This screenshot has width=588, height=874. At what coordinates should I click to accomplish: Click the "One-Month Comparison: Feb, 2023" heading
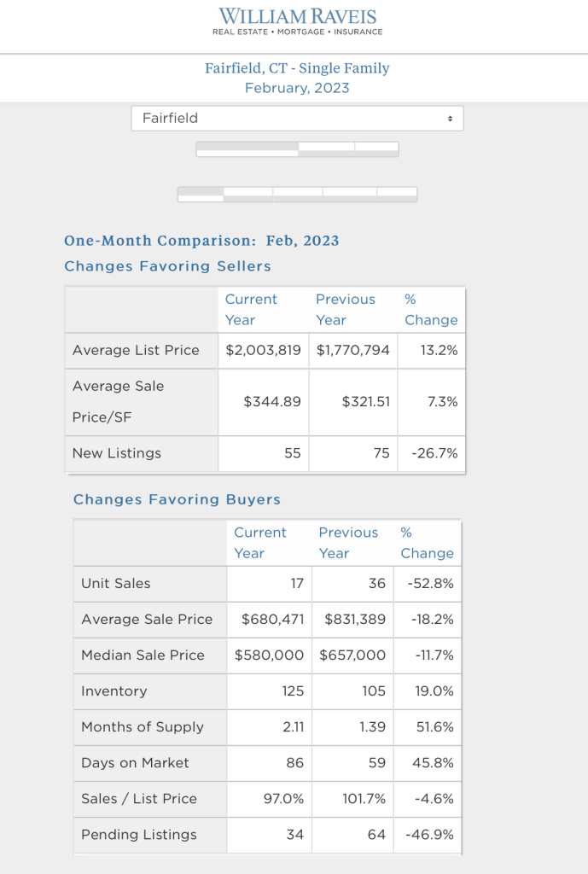tap(201, 241)
